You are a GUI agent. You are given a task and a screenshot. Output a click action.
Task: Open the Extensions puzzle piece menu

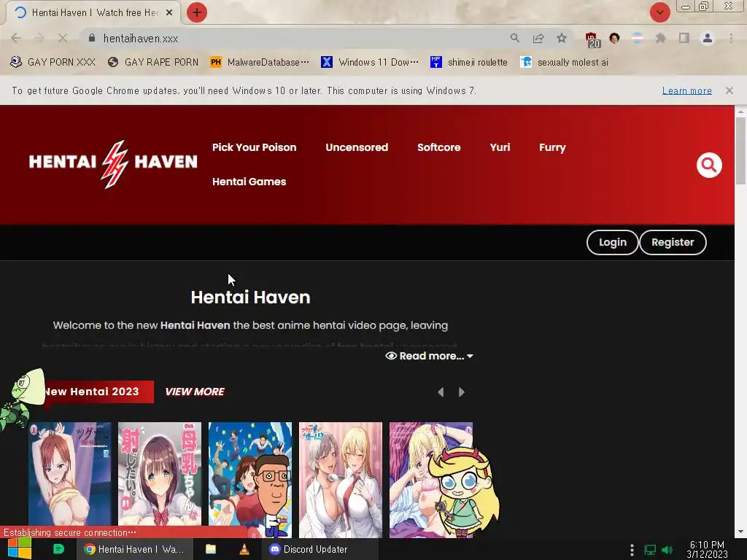(660, 38)
